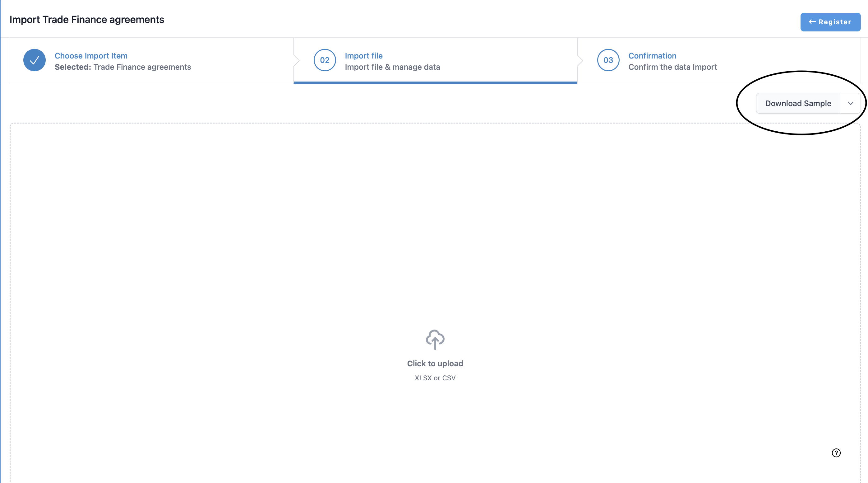
Task: Click the 03 step number circle
Action: click(608, 60)
